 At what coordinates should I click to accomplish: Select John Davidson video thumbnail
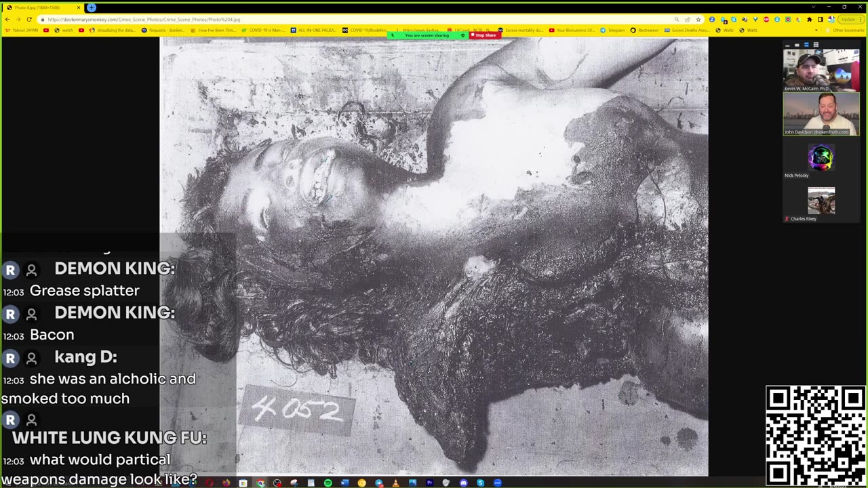pyautogui.click(x=821, y=114)
